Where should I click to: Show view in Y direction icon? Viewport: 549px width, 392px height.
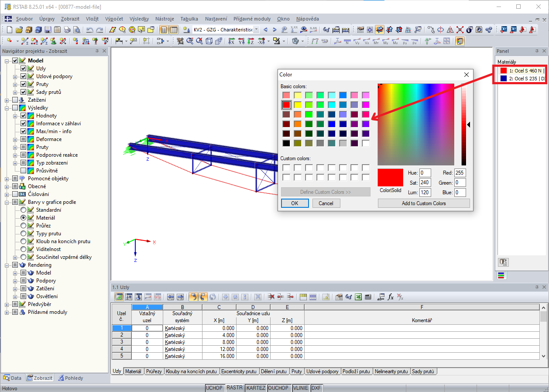point(241,41)
